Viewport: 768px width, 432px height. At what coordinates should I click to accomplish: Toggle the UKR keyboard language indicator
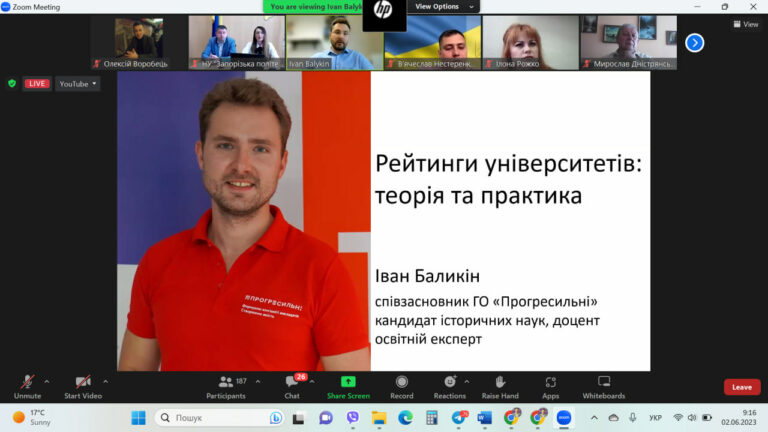pyautogui.click(x=655, y=418)
